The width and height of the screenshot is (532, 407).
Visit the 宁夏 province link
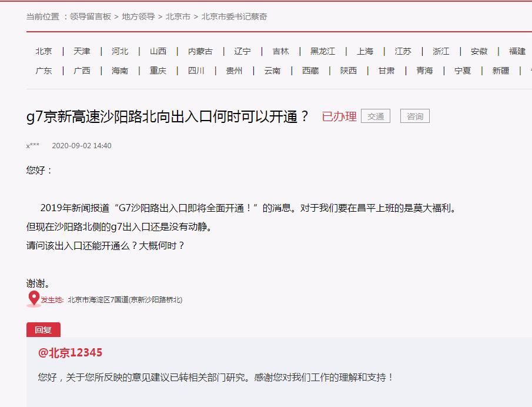(x=463, y=71)
